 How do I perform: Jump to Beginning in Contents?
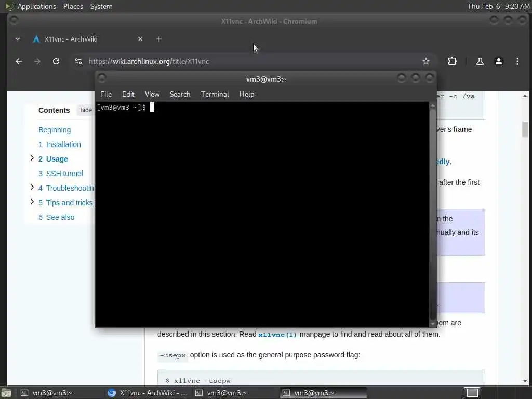click(x=55, y=130)
